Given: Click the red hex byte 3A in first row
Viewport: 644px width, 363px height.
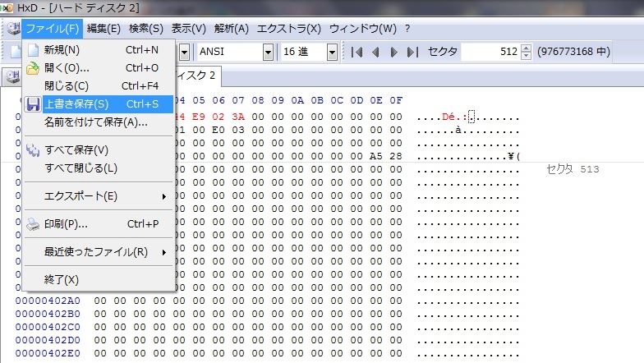Looking at the screenshot, I should point(238,117).
